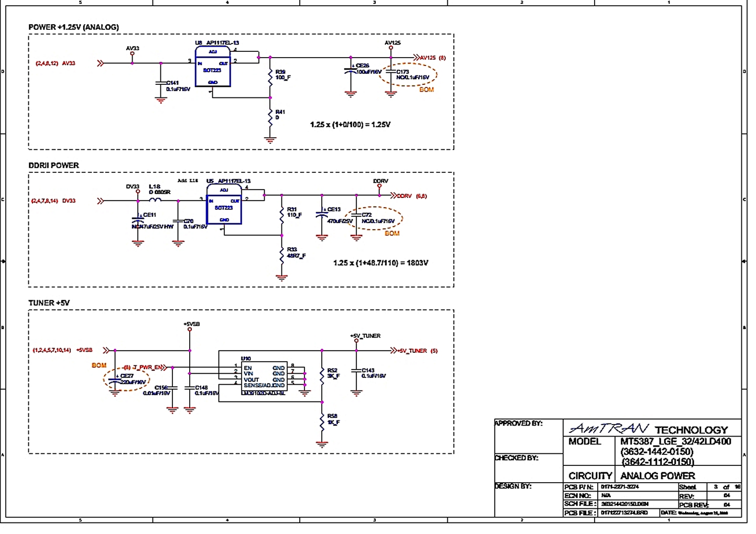Screen dimensions: 756x534
Task: Click the "PCB REV:" label
Action: click(x=694, y=505)
